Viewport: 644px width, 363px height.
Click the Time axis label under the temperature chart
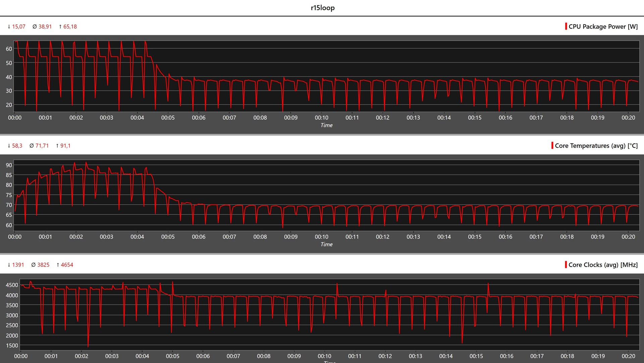(326, 244)
